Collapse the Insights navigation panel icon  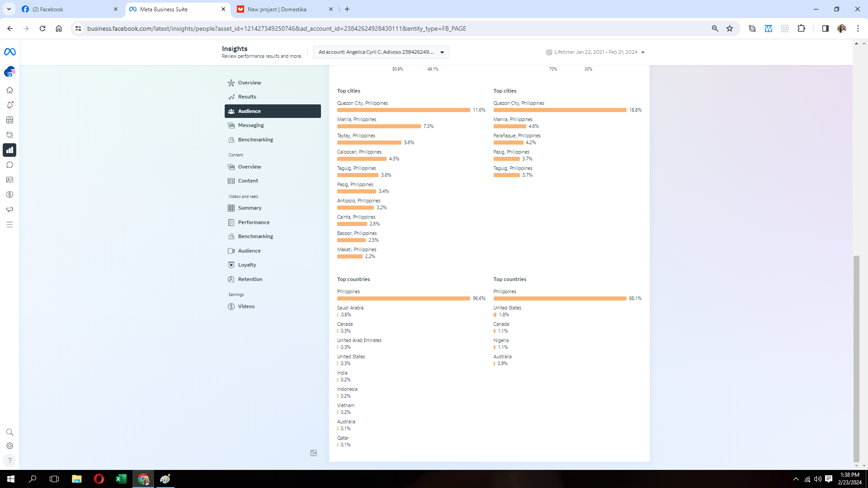click(314, 453)
